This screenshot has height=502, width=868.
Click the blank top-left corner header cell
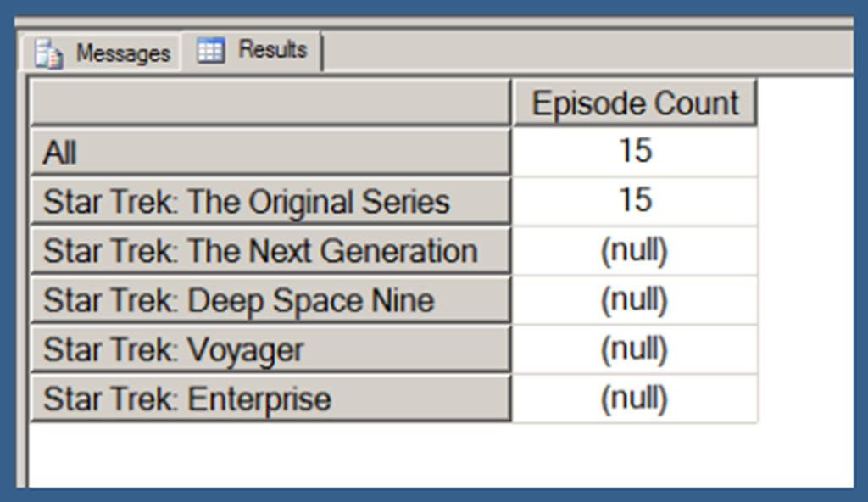(x=270, y=103)
